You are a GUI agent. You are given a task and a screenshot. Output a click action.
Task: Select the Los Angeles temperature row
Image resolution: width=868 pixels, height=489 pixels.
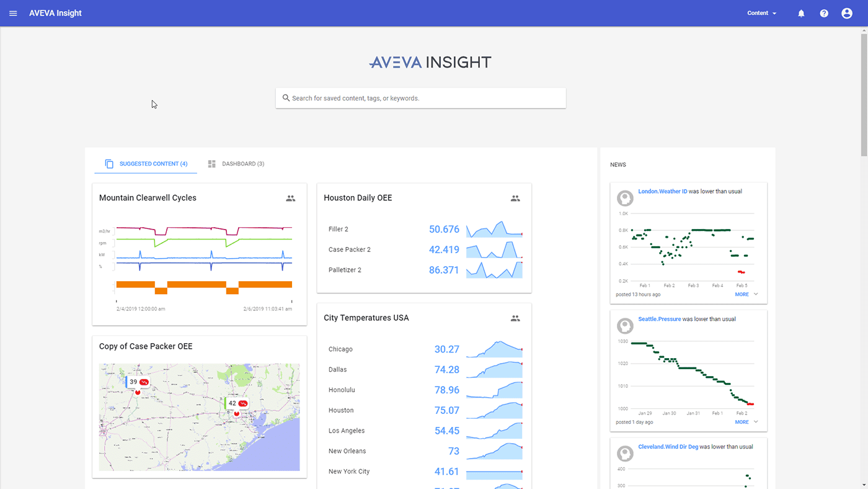(x=425, y=431)
